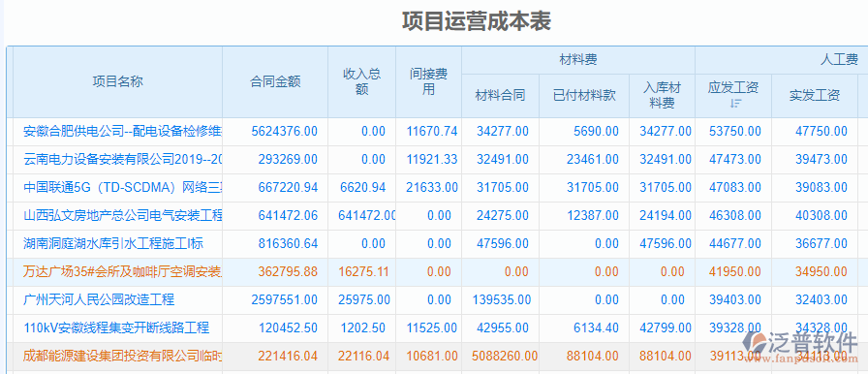Click wages payable value 47083.00
This screenshot has height=374, width=868.
[x=735, y=188]
